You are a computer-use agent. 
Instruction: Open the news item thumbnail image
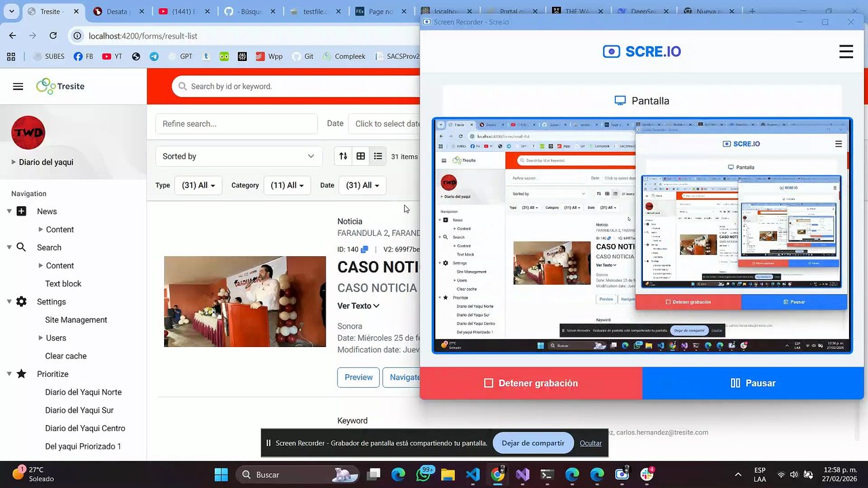coord(245,302)
